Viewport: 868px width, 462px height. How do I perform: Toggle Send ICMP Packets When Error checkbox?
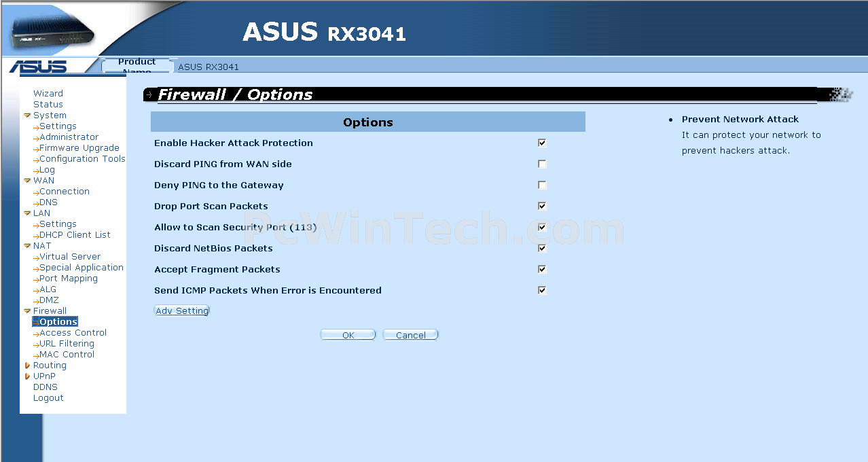(542, 290)
